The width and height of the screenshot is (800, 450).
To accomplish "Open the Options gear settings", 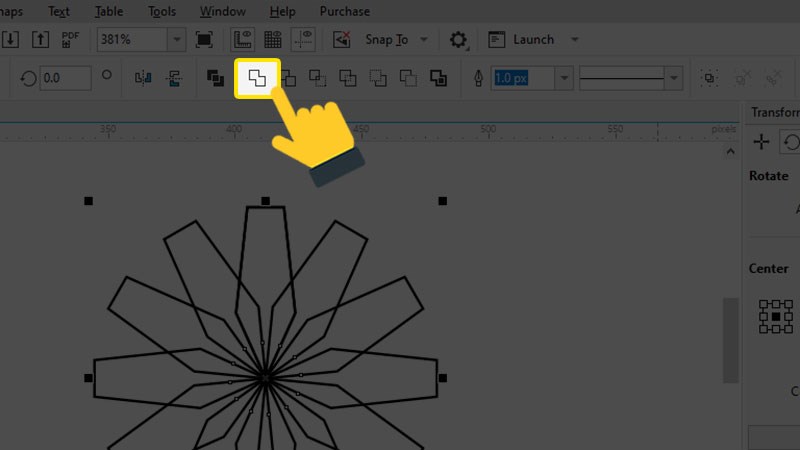I will 458,40.
